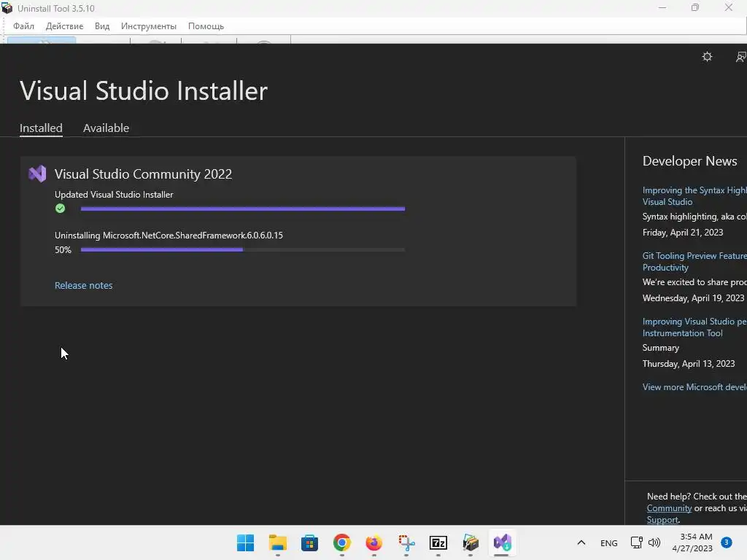Image resolution: width=747 pixels, height=560 pixels.
Task: Click the 50% progress percentage label
Action: pyautogui.click(x=63, y=250)
